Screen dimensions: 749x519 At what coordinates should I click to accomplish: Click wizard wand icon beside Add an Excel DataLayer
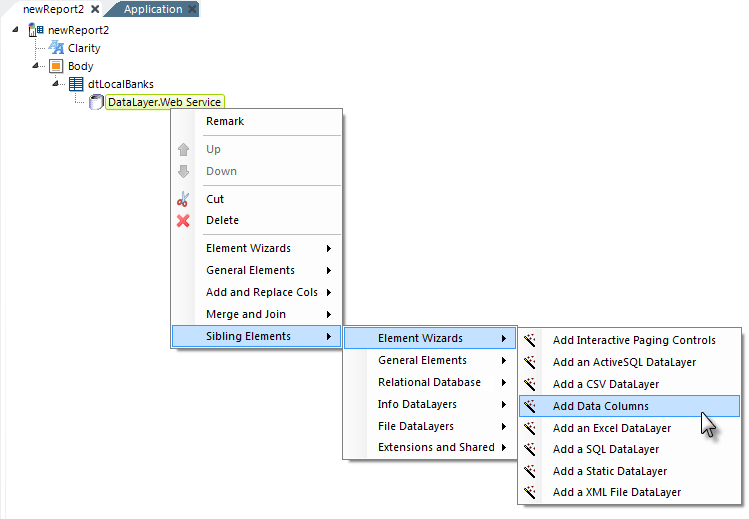pos(530,428)
